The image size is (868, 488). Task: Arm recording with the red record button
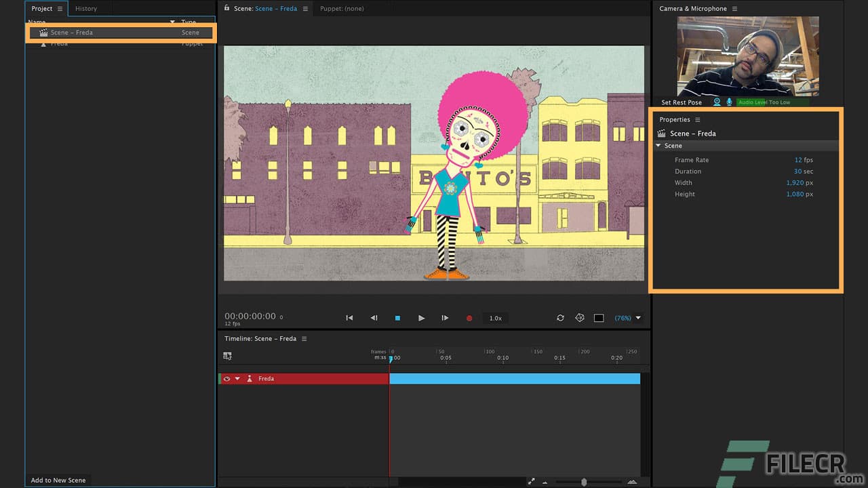pos(469,318)
